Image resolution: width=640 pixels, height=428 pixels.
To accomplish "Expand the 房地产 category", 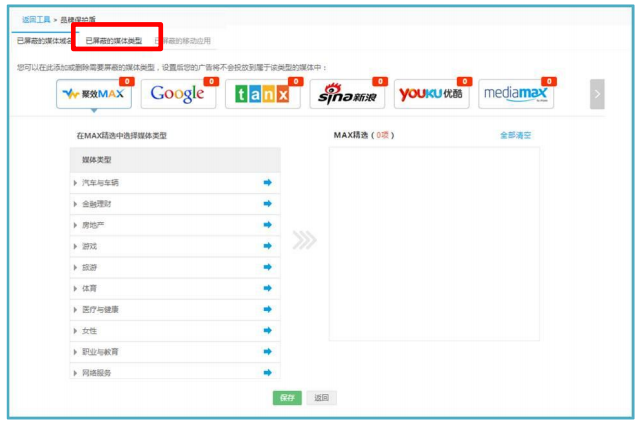I will pyautogui.click(x=75, y=225).
